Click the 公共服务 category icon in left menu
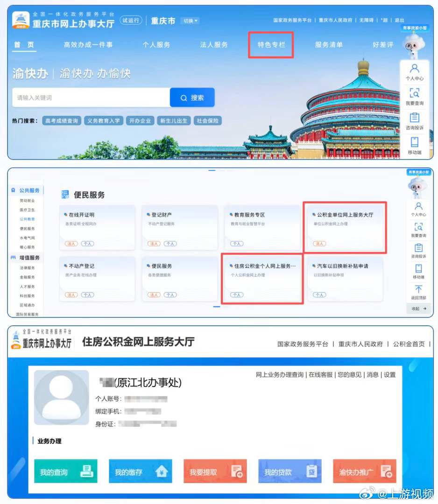Screen dimensions: 438x504 click(x=13, y=190)
